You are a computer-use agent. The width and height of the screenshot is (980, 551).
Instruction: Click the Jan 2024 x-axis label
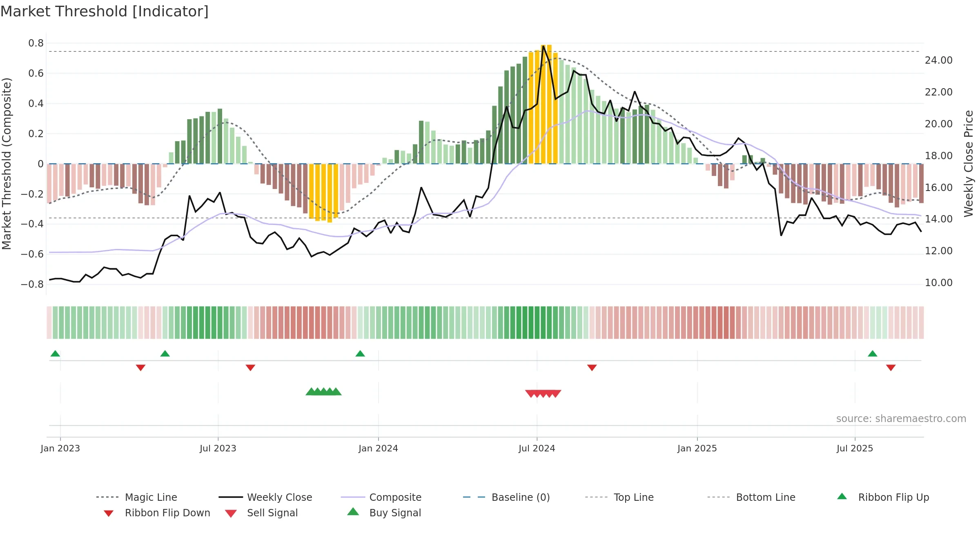tap(379, 448)
